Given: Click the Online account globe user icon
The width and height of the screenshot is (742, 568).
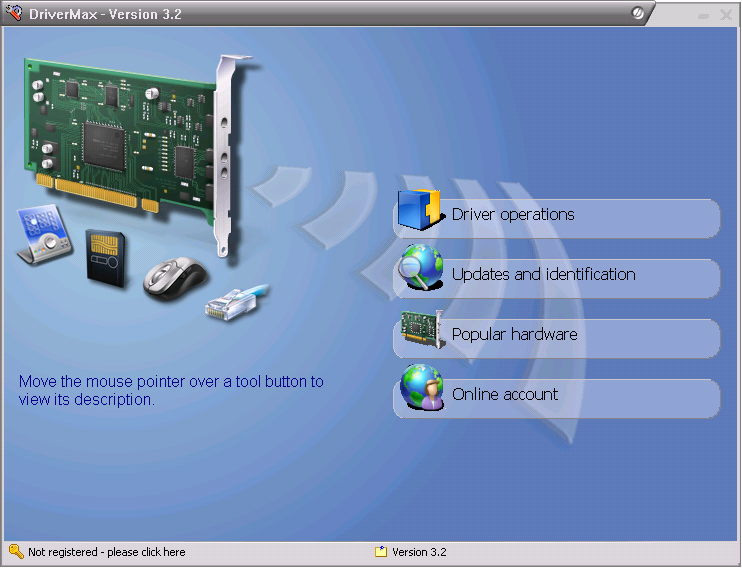Looking at the screenshot, I should coord(422,387).
